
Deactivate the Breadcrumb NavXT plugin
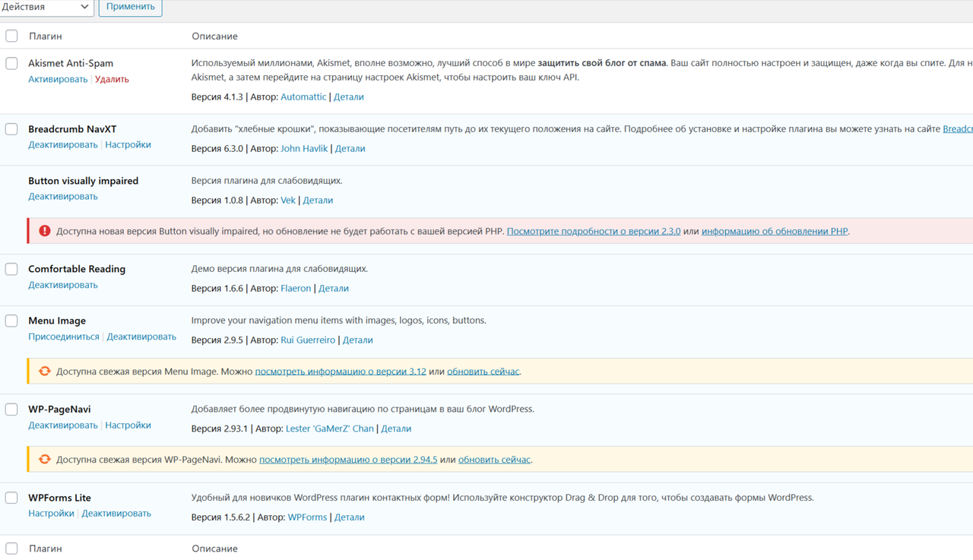pos(63,144)
